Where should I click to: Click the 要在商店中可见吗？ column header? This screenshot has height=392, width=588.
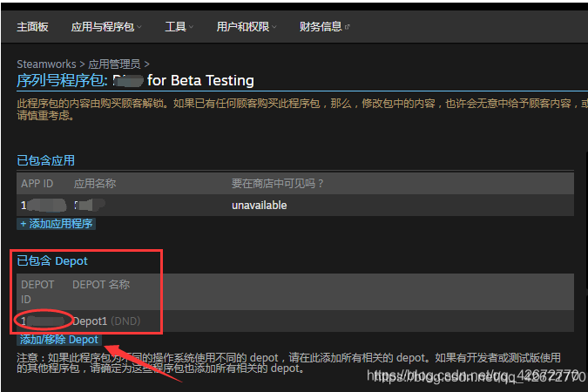[278, 184]
